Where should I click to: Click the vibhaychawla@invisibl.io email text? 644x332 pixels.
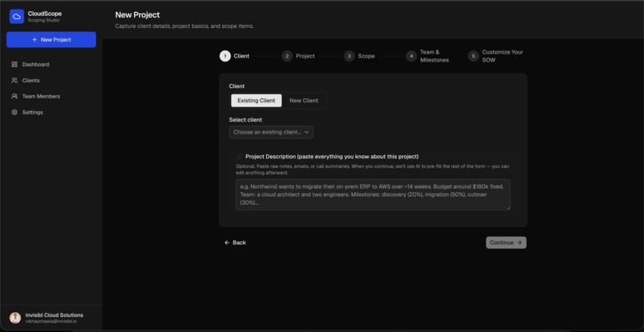click(51, 321)
